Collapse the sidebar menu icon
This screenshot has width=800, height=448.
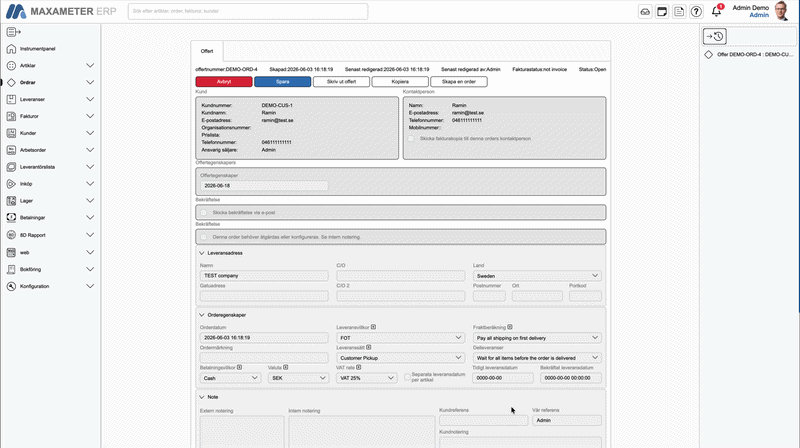13,32
